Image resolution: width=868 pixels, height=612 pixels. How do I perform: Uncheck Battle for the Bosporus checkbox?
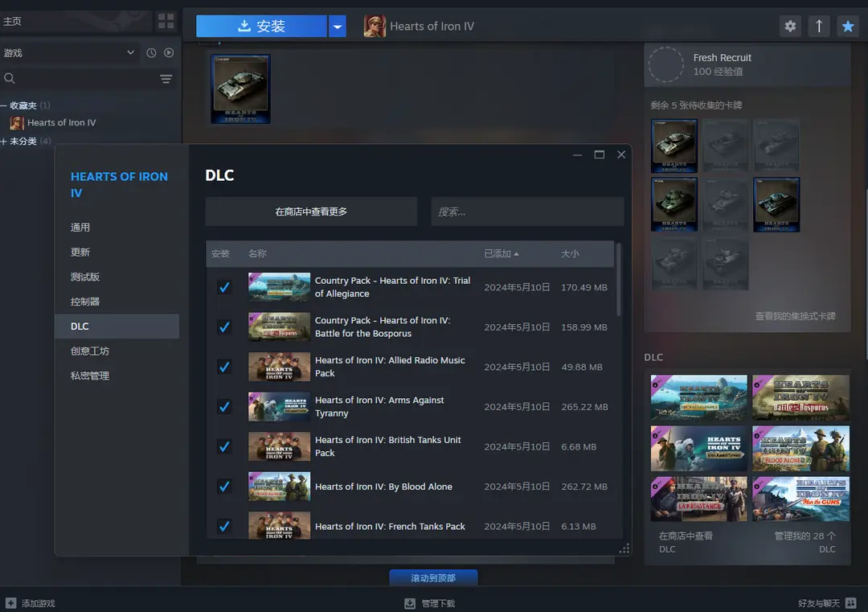224,327
